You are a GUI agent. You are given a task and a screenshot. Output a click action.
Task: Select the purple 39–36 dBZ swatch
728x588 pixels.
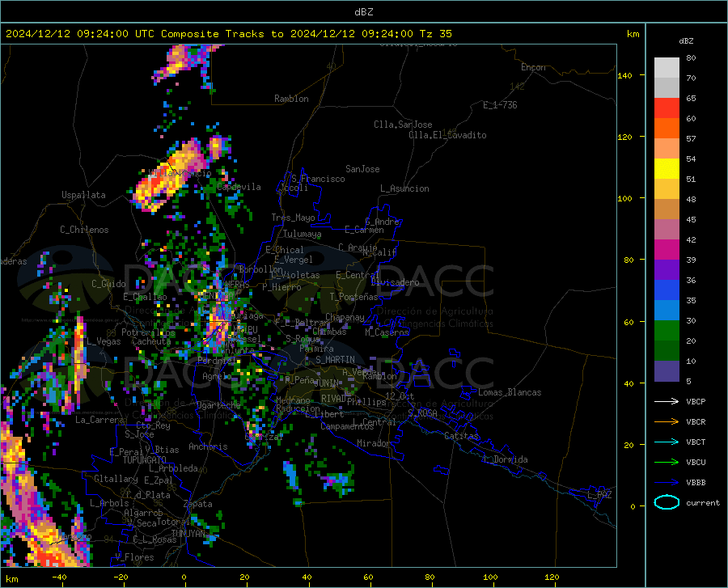click(x=667, y=270)
